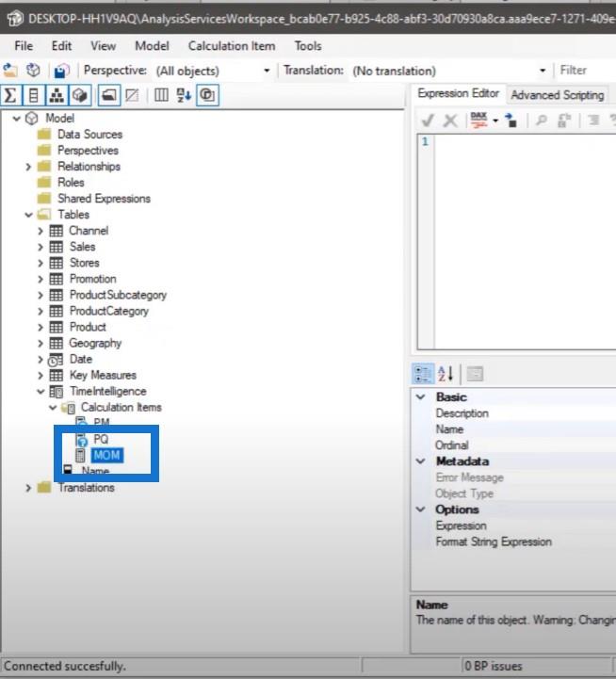Click the open model file icon
616x679 pixels.
pyautogui.click(x=10, y=70)
